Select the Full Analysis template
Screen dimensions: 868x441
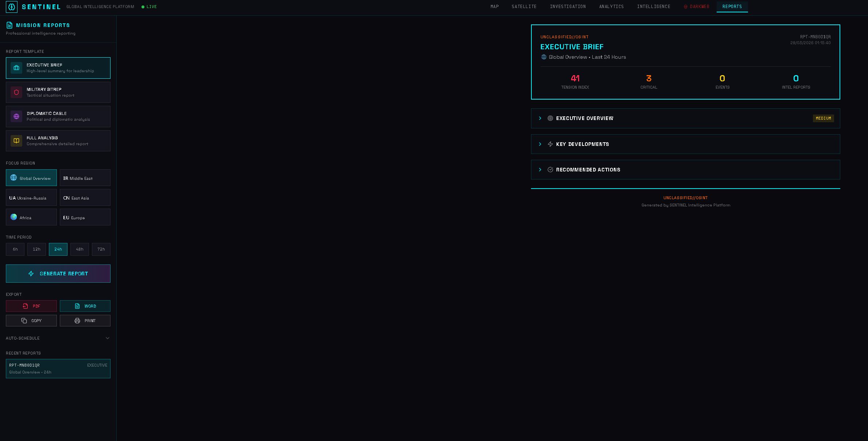coord(58,141)
